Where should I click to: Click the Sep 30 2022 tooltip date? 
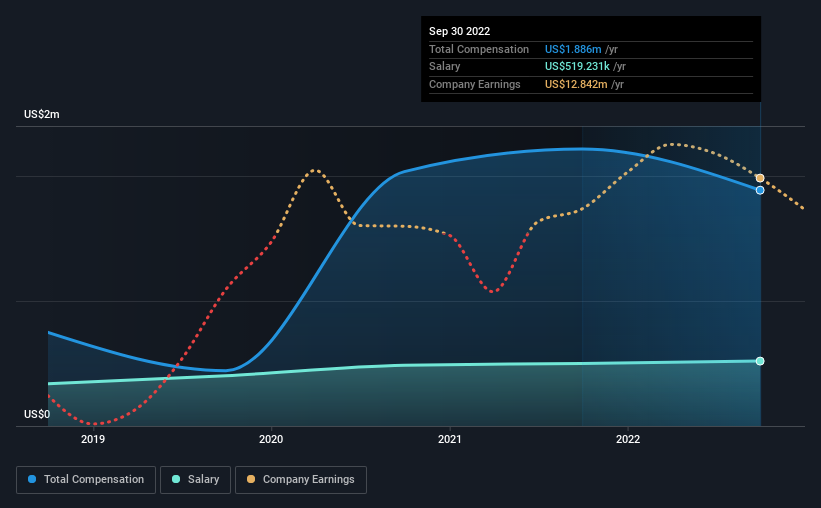coord(459,31)
